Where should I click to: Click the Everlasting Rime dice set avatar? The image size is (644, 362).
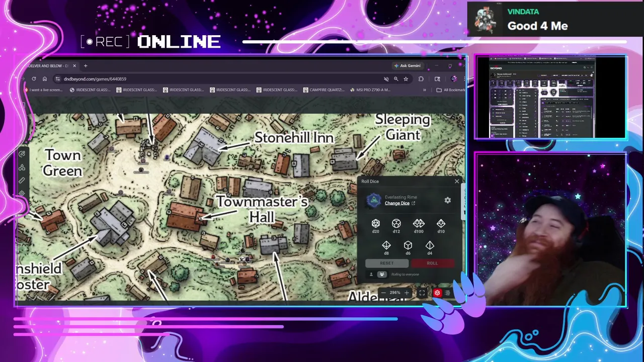click(373, 201)
